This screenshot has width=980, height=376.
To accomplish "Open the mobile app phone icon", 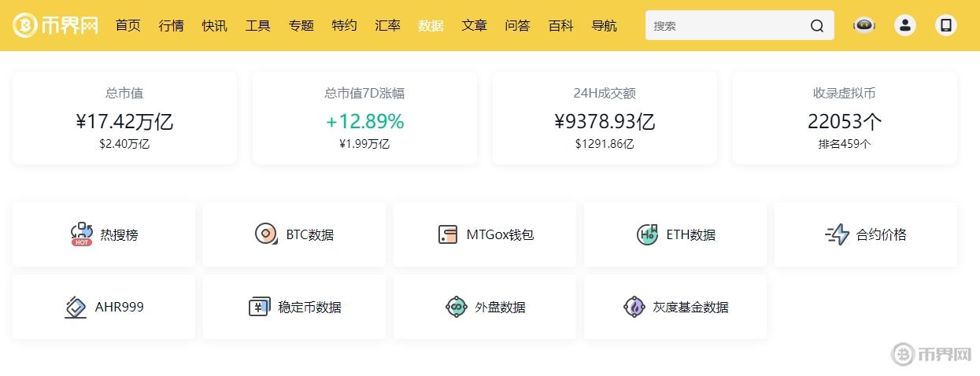I will 946,25.
